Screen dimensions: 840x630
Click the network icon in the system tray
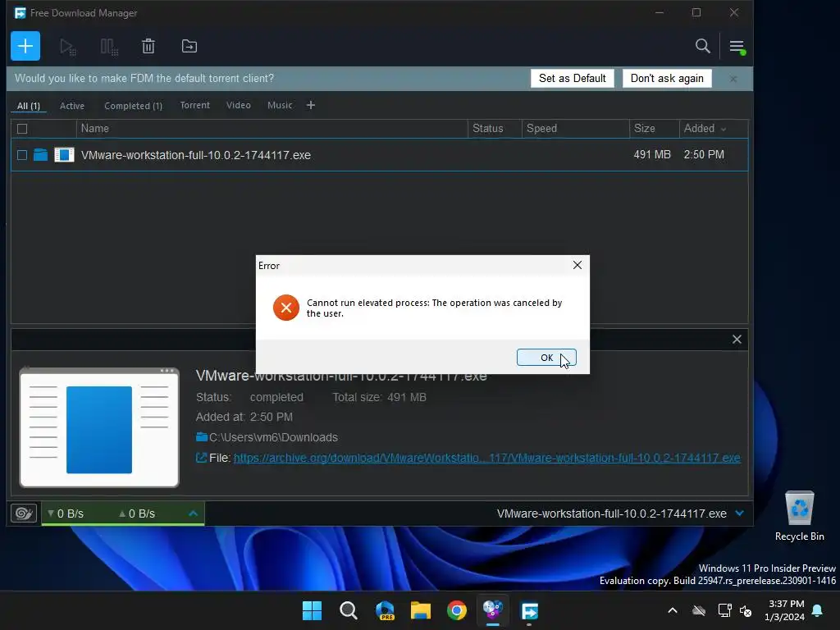[724, 610]
